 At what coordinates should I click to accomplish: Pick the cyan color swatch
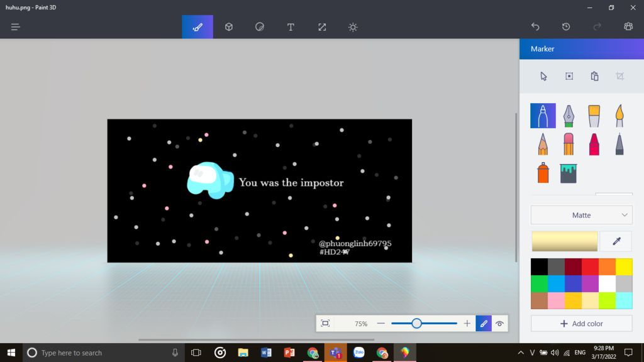(624, 300)
